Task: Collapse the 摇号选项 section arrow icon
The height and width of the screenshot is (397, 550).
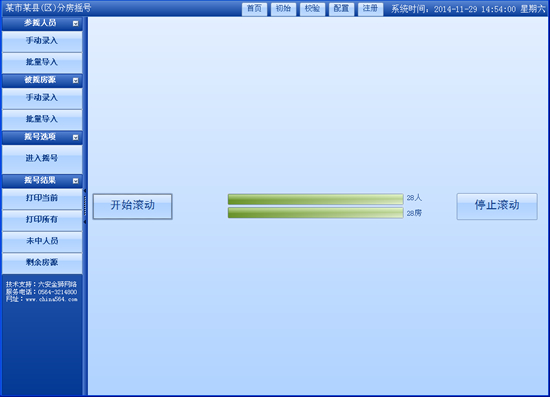Action: click(75, 137)
